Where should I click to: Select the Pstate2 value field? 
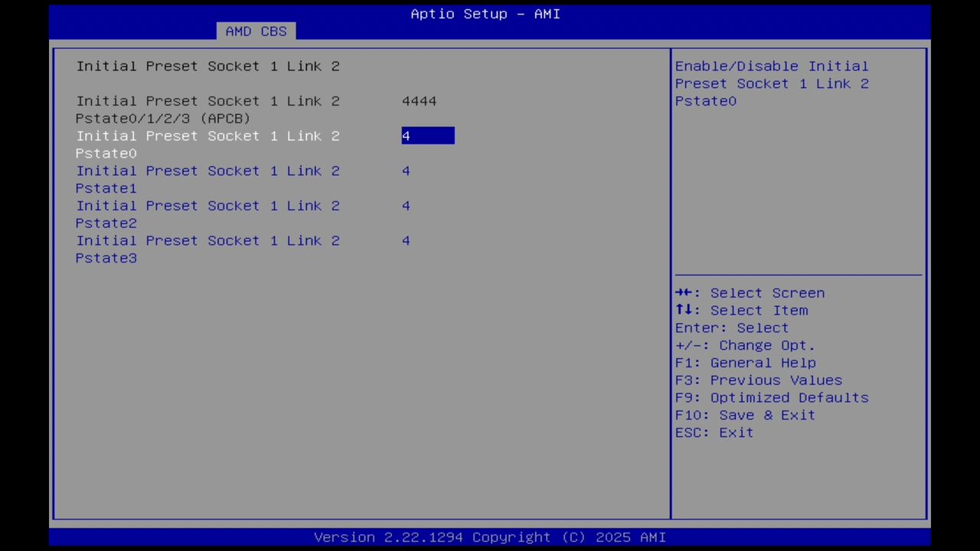pyautogui.click(x=406, y=205)
